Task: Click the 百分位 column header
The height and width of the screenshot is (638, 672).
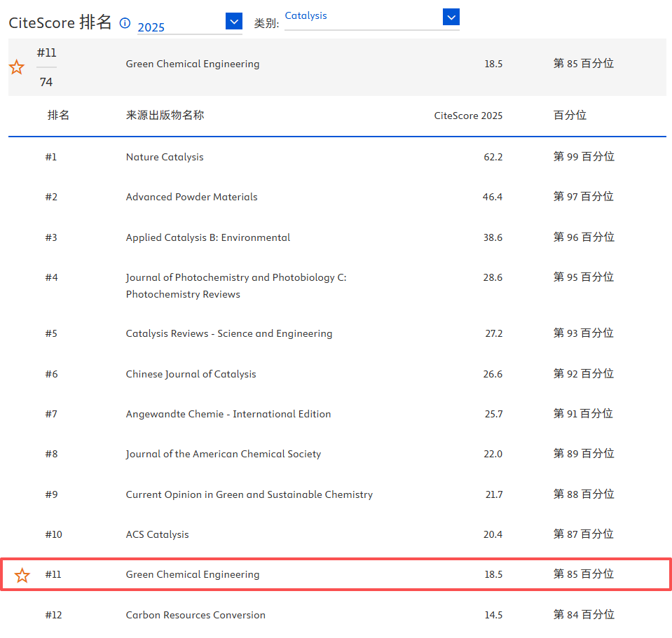Action: pyautogui.click(x=570, y=115)
